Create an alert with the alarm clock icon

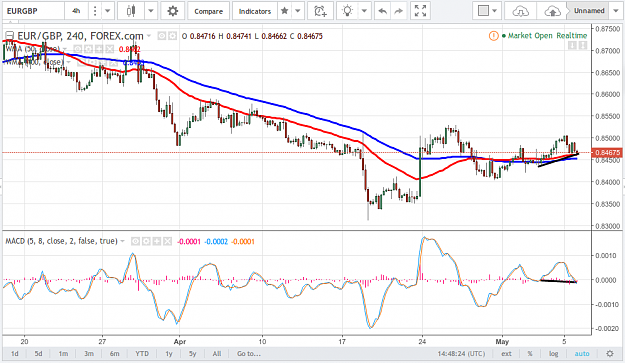[x=320, y=11]
